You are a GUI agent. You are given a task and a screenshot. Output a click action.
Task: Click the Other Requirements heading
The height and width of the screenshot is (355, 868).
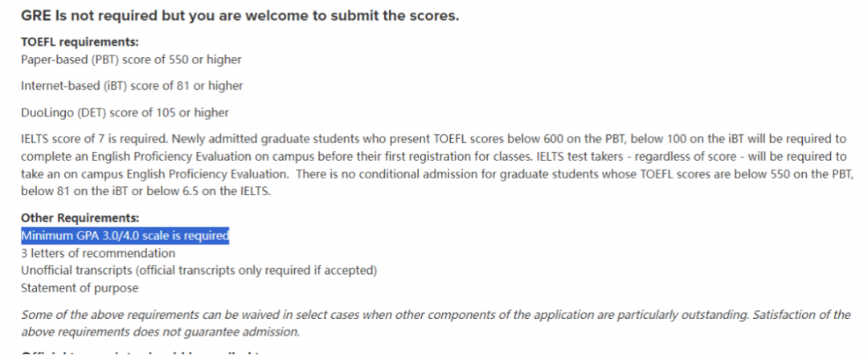[x=80, y=218]
